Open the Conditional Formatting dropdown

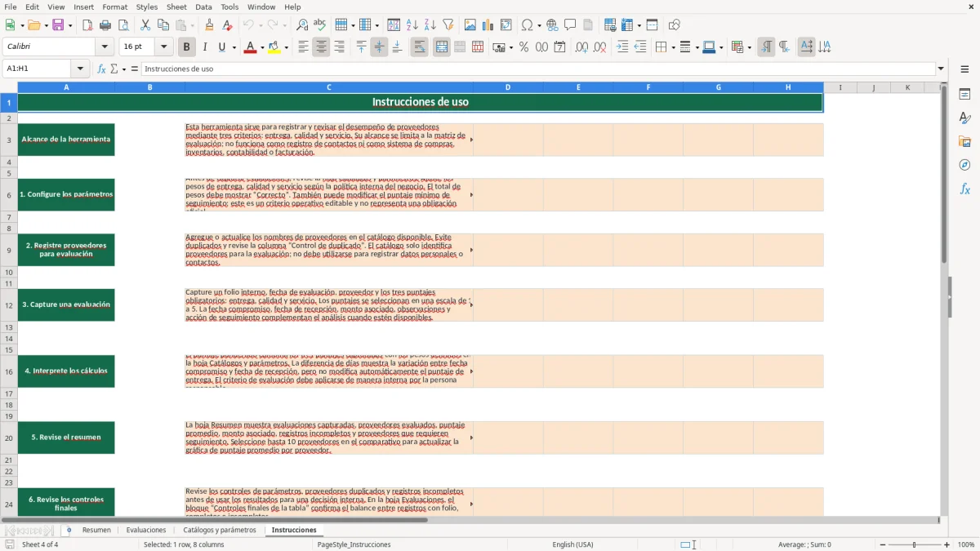749,47
